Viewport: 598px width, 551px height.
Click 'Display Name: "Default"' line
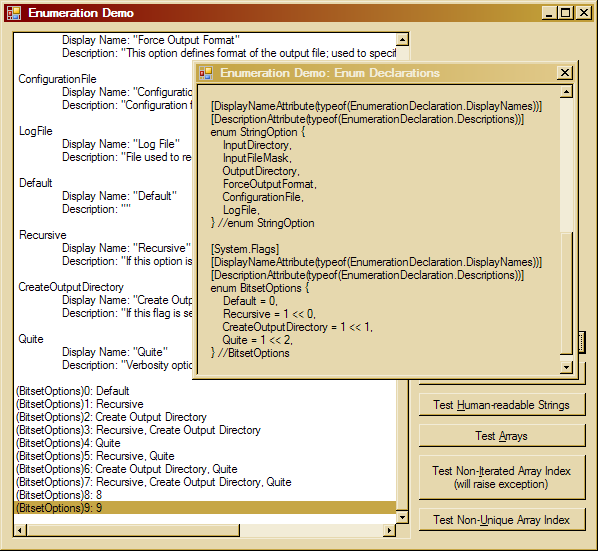[119, 196]
